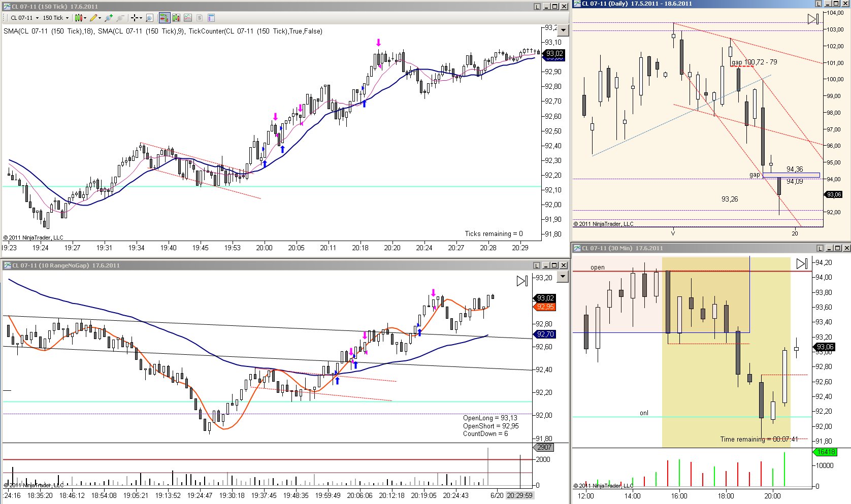This screenshot has width=851, height=504.
Task: Click scroll-to-latest arrow icon on Daily chart
Action: [x=812, y=19]
